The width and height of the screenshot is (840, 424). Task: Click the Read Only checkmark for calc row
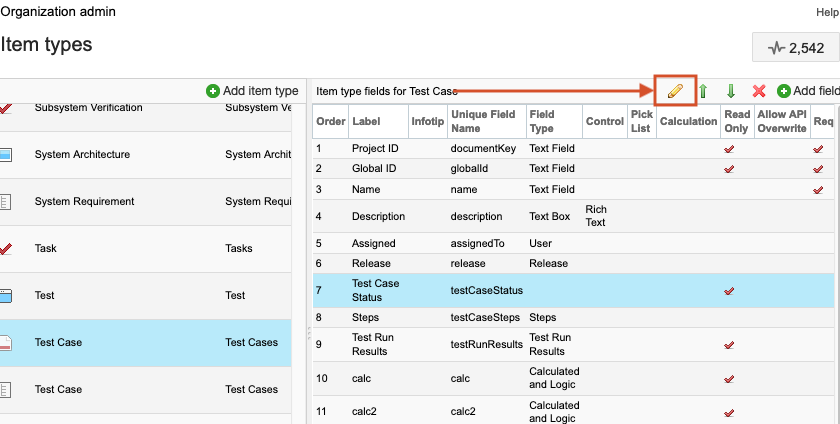pyautogui.click(x=729, y=379)
